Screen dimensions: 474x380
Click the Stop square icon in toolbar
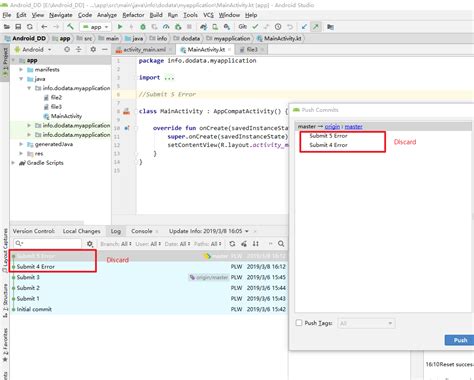[x=189, y=27]
